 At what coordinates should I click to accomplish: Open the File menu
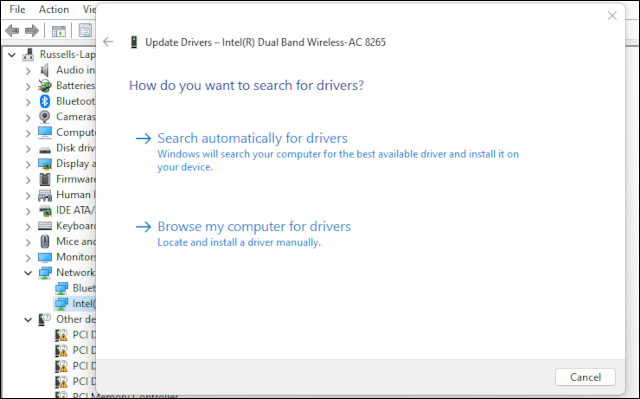tap(17, 9)
